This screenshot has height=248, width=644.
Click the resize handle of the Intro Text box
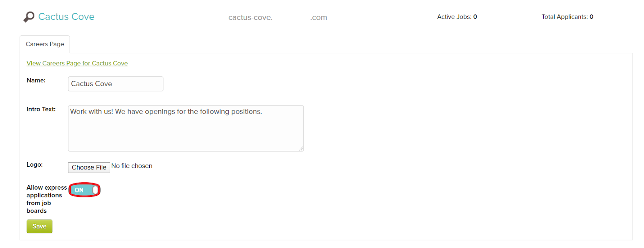[x=301, y=149]
